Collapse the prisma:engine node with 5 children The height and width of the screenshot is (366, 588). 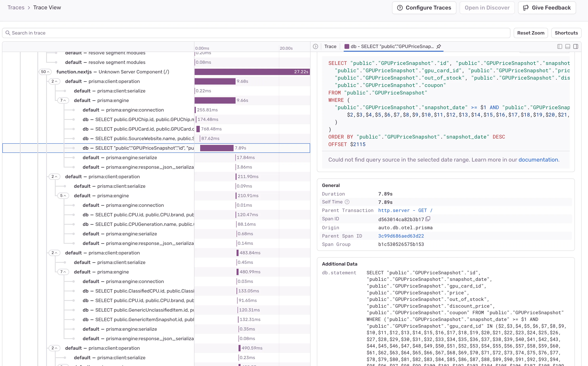(63, 196)
